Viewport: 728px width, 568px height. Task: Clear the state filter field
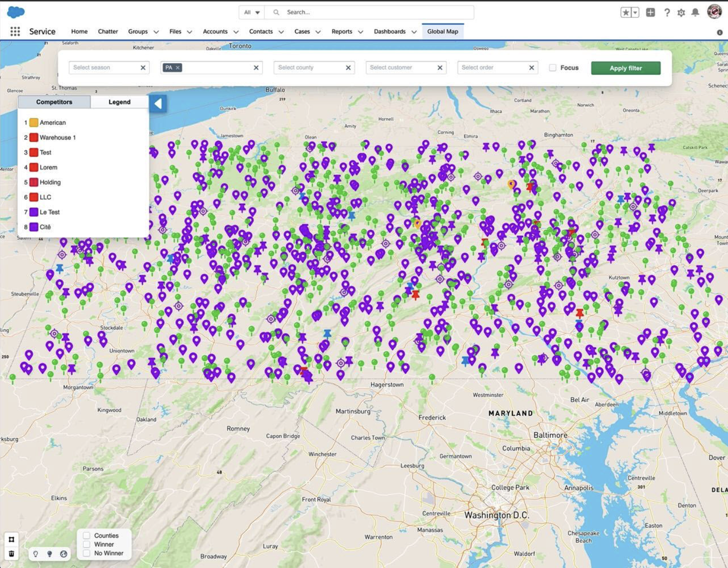point(256,68)
